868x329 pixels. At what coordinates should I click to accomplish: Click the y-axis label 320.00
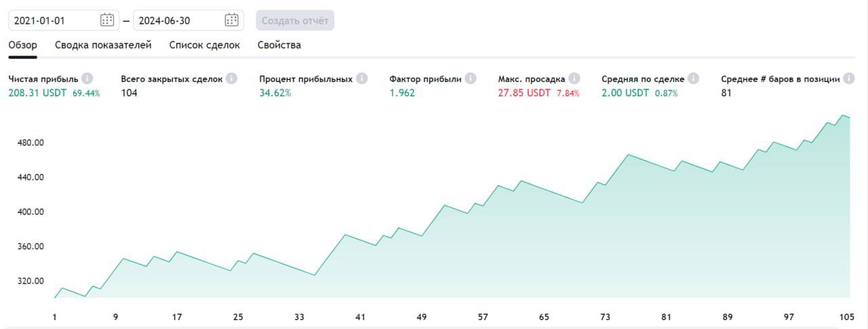pos(30,281)
